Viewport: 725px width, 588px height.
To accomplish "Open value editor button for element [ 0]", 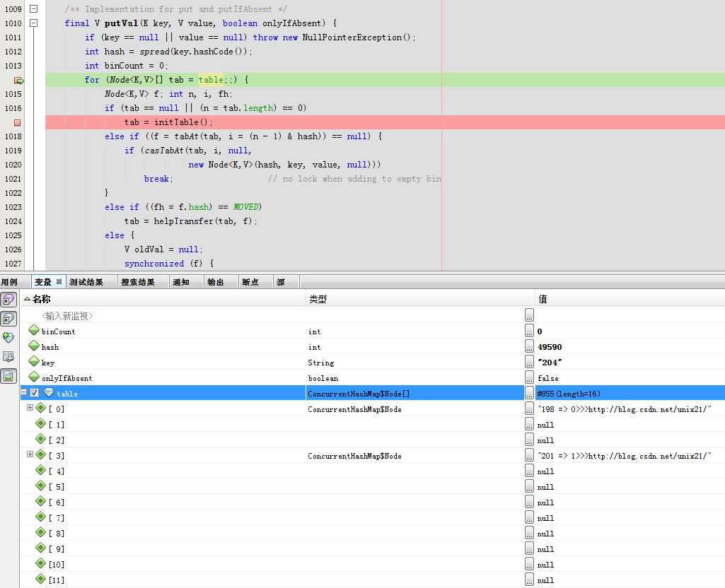I will pyautogui.click(x=529, y=408).
